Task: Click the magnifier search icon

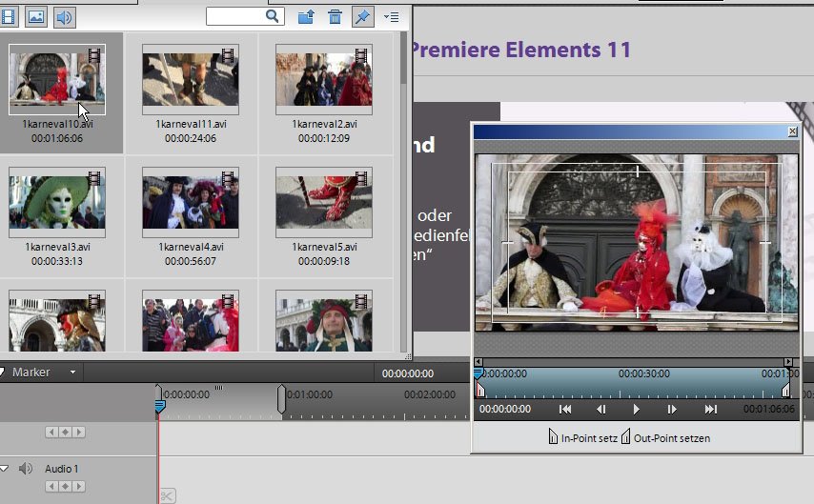Action: [272, 16]
